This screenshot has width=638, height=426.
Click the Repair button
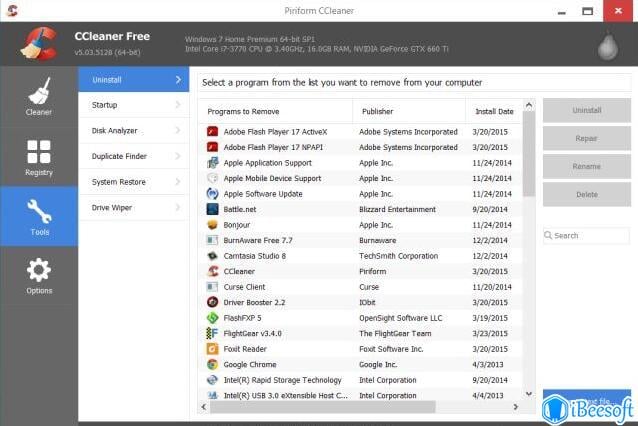coord(587,138)
